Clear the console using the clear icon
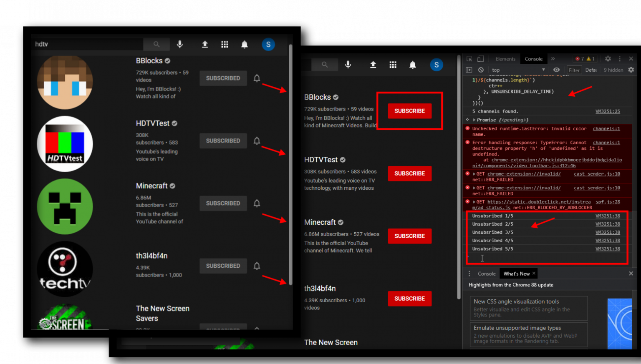The image size is (641, 364). pyautogui.click(x=481, y=70)
